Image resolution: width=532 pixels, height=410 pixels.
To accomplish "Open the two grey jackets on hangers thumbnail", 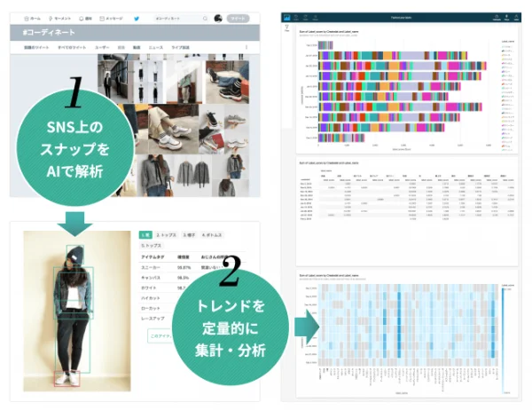I will click(192, 176).
